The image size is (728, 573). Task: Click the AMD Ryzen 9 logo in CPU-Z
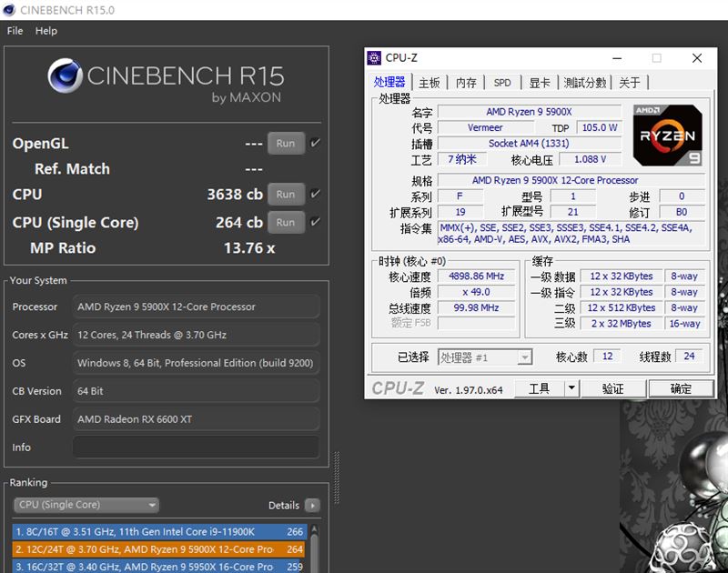(x=668, y=136)
